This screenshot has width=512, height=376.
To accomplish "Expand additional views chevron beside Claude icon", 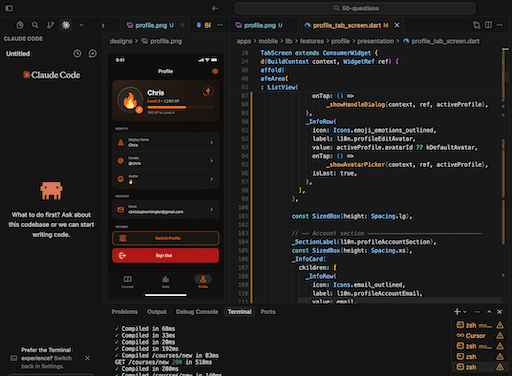I will coord(81,25).
